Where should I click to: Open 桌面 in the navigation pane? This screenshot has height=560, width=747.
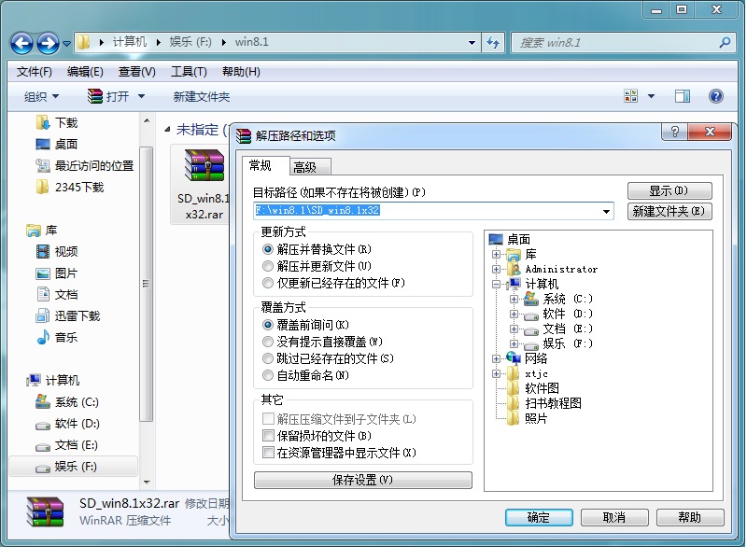[x=57, y=144]
